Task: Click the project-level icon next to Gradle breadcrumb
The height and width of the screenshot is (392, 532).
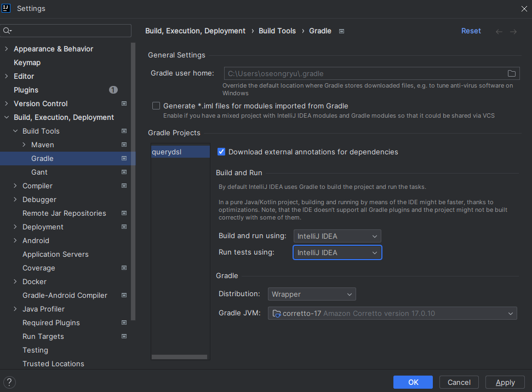Action: point(342,31)
